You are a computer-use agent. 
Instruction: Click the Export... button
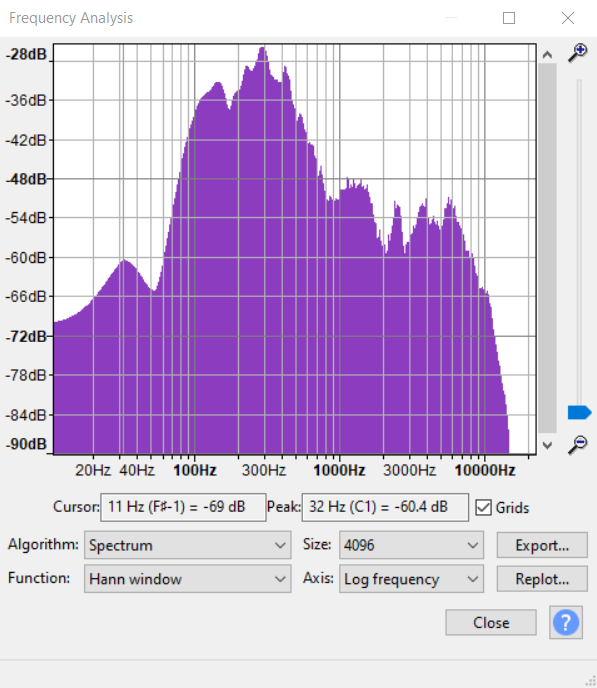pos(542,545)
